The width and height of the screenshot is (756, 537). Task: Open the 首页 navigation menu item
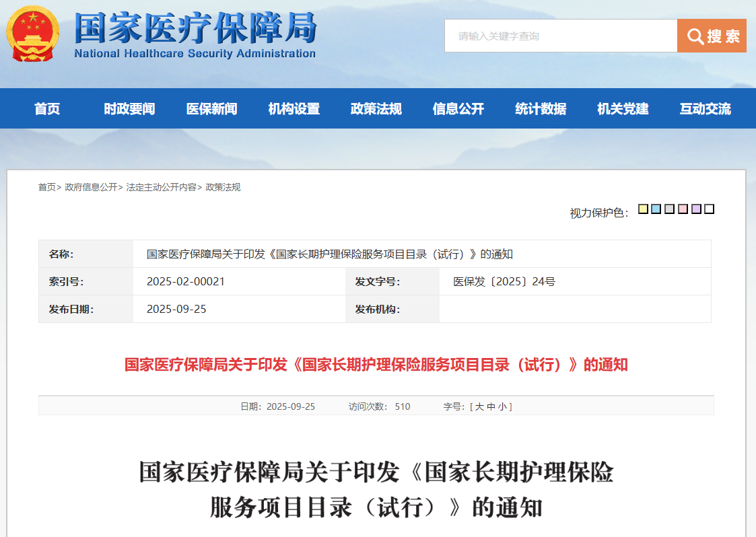coord(47,109)
